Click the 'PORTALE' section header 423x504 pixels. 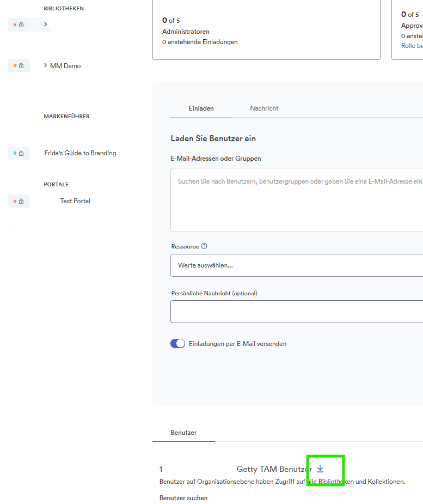click(x=56, y=185)
